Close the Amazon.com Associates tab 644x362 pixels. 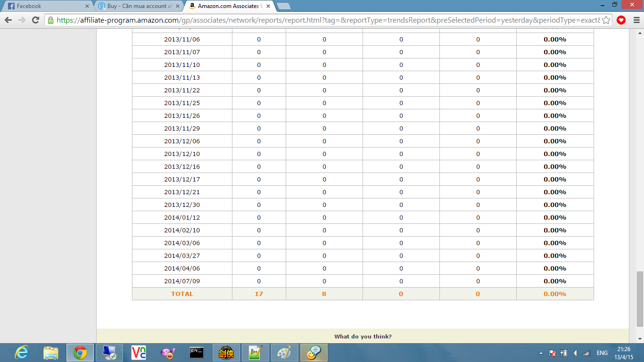268,6
